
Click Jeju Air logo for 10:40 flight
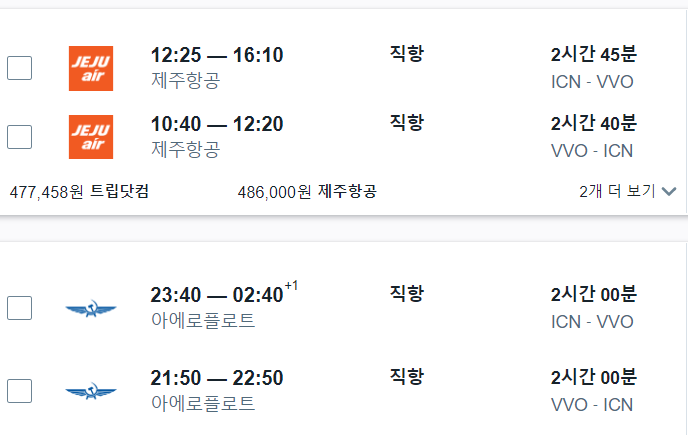(x=90, y=137)
